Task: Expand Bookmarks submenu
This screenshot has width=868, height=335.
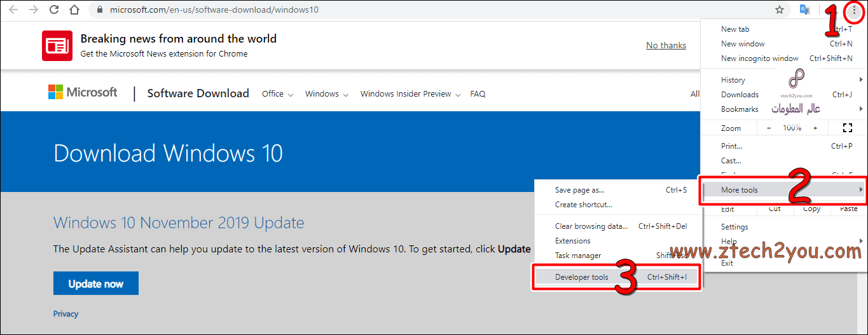Action: [783, 109]
